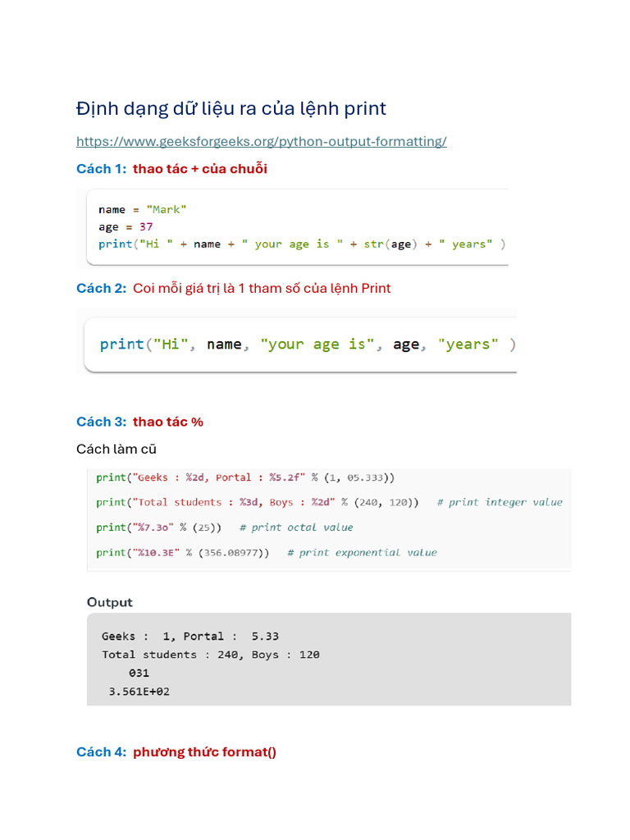This screenshot has width=630, height=840.
Task: Click the red text "thao tác + của chuỗi"
Action: click(200, 169)
